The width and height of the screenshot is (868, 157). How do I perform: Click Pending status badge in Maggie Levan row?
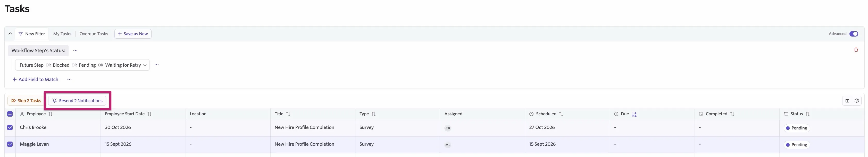tap(797, 145)
